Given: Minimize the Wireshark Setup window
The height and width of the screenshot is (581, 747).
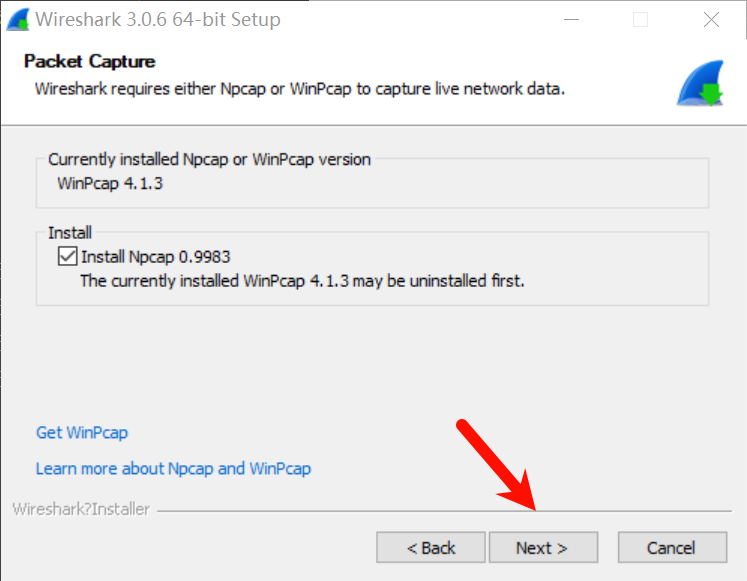Looking at the screenshot, I should (x=571, y=20).
